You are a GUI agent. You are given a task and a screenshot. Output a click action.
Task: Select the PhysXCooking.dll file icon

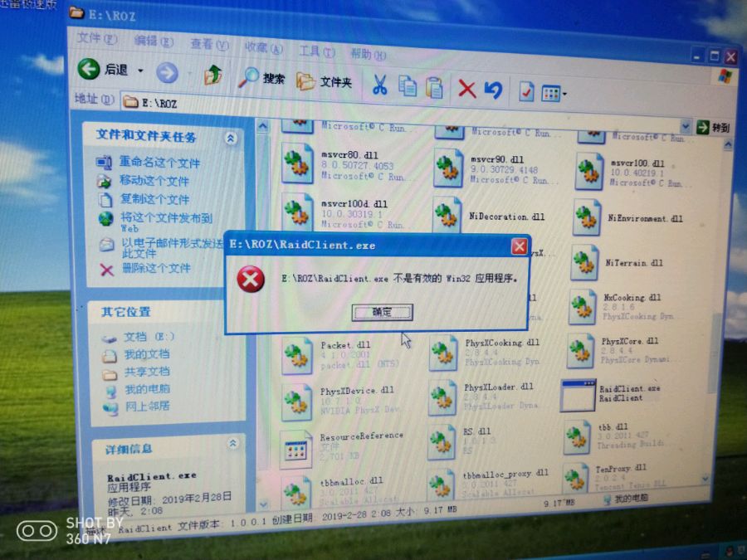(x=443, y=353)
